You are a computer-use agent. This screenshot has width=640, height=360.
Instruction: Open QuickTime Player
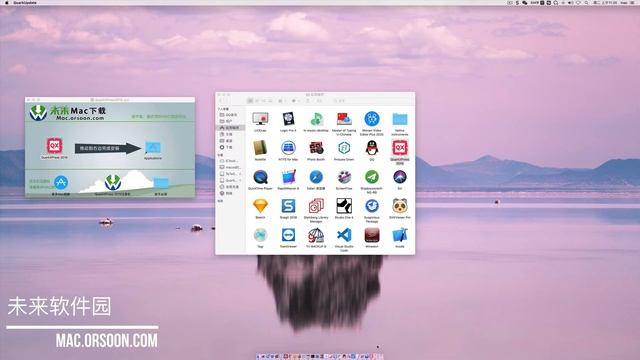[260, 177]
